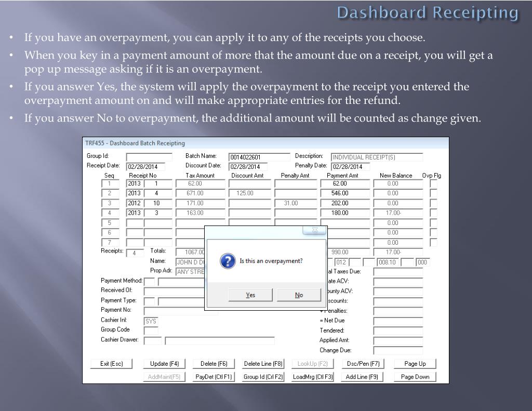Click the Add Line (F9) button
This screenshot has width=532, height=411.
[362, 377]
